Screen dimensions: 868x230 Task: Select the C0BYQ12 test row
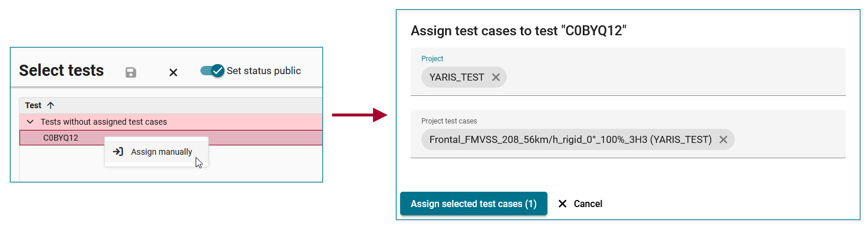[171, 138]
